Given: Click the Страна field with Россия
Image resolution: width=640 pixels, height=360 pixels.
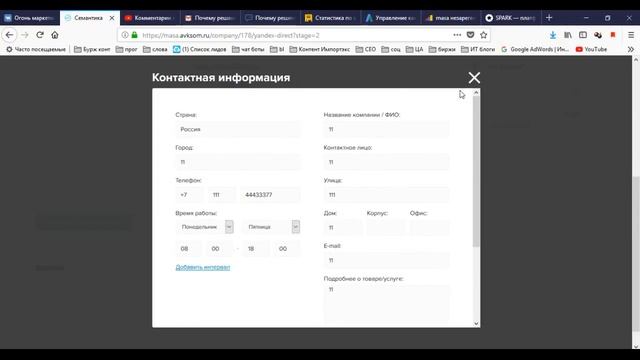Looking at the screenshot, I should (x=238, y=129).
